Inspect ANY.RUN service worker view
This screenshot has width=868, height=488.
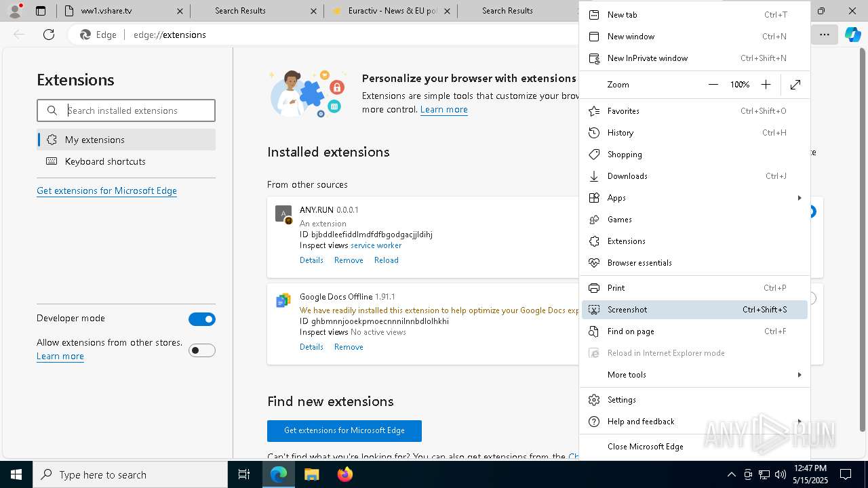coord(376,245)
